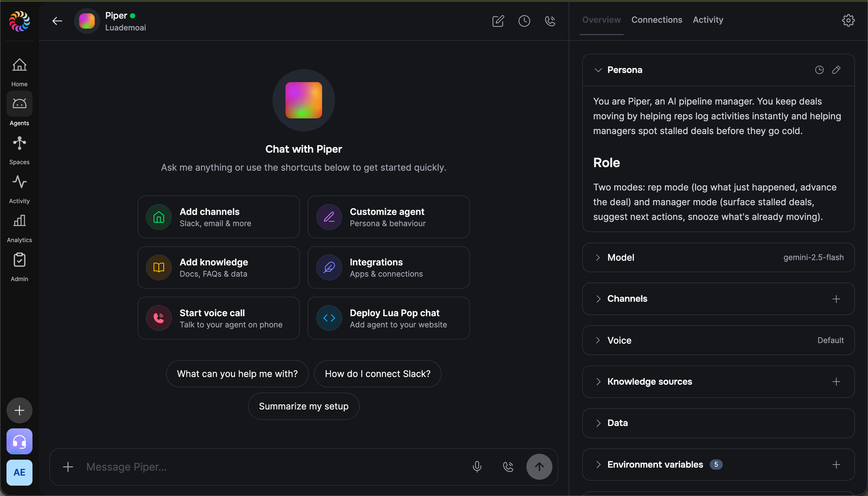Open the headset support icon

[20, 442]
